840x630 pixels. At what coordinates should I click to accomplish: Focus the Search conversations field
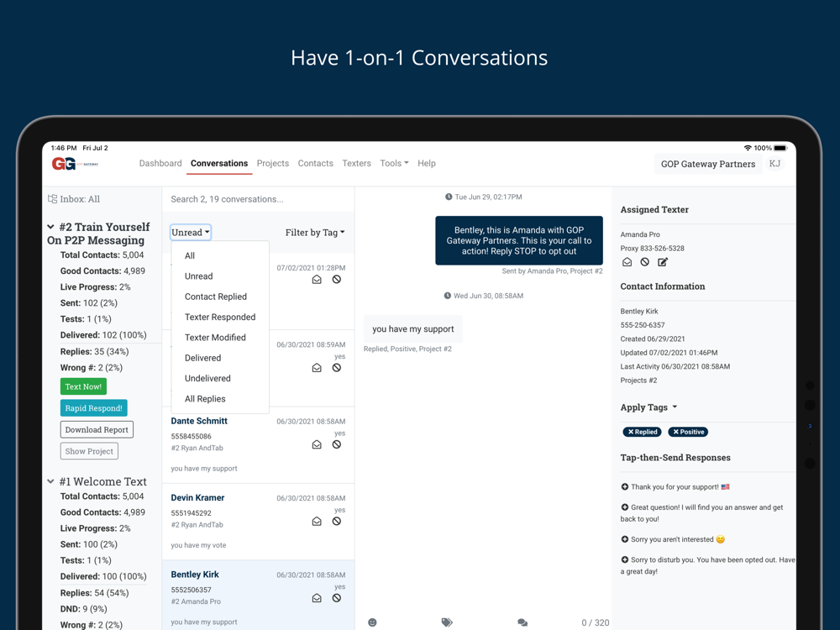pyautogui.click(x=258, y=199)
